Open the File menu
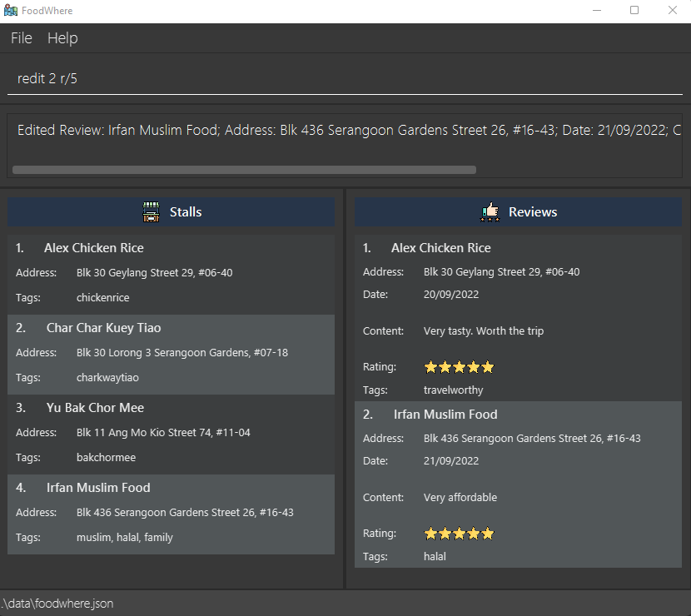The height and width of the screenshot is (616, 691). (22, 38)
